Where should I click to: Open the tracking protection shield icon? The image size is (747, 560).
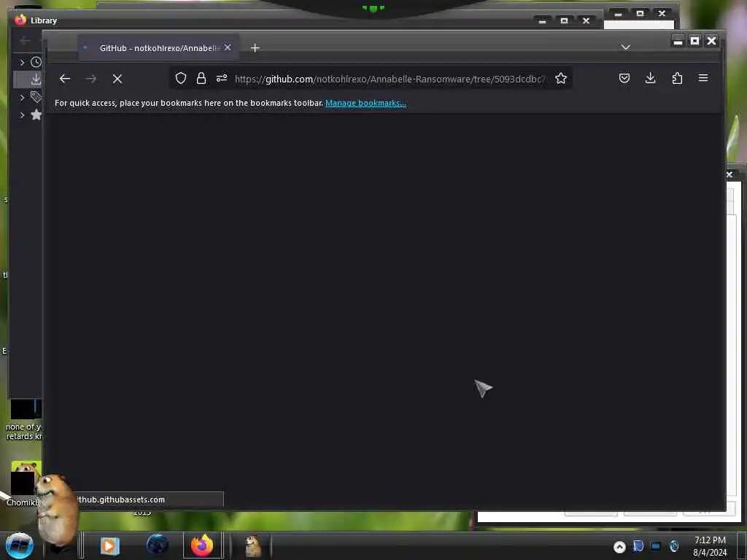(181, 78)
